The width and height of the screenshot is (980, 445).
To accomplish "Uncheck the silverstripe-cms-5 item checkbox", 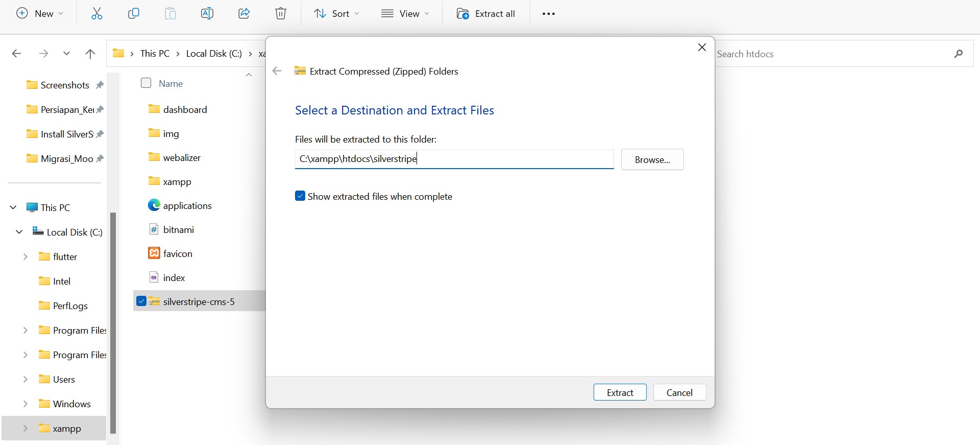I will 141,301.
